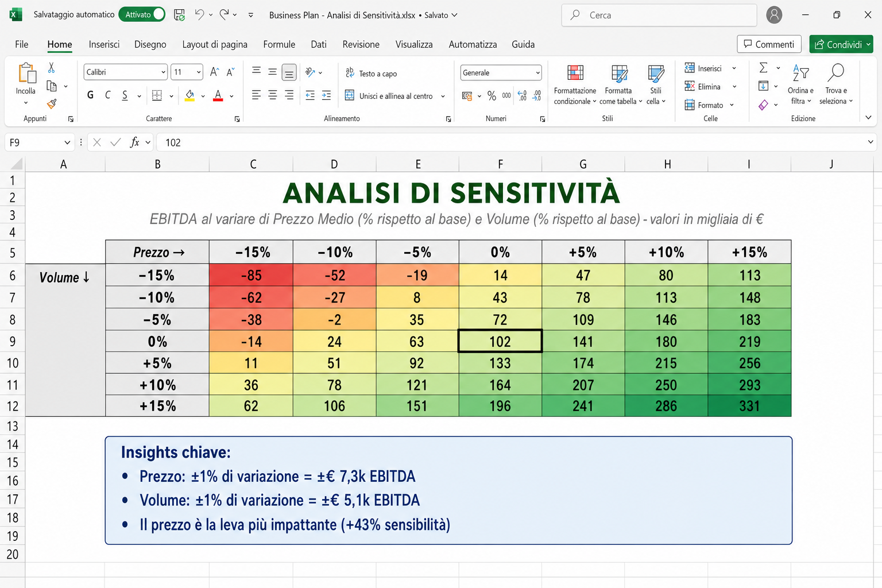
Task: Open the Calibri font name dropdown
Action: (163, 72)
